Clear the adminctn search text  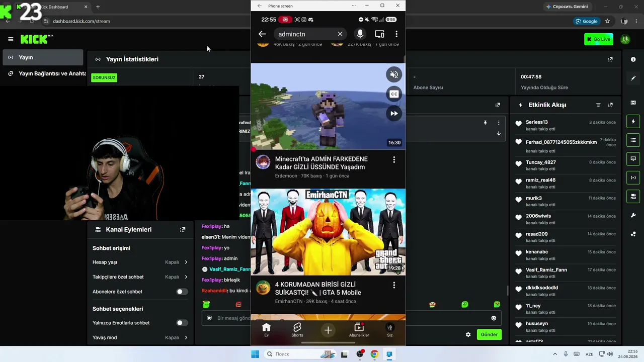340,34
